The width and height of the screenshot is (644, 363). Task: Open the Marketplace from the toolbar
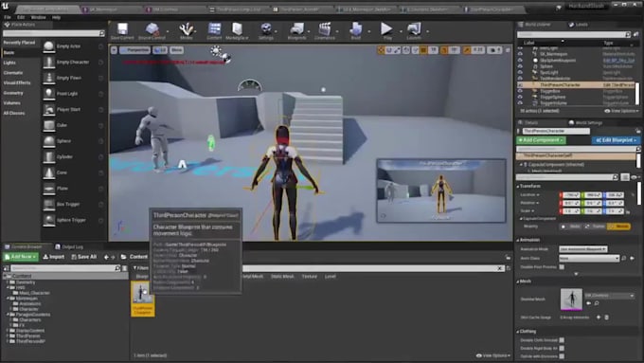click(237, 31)
